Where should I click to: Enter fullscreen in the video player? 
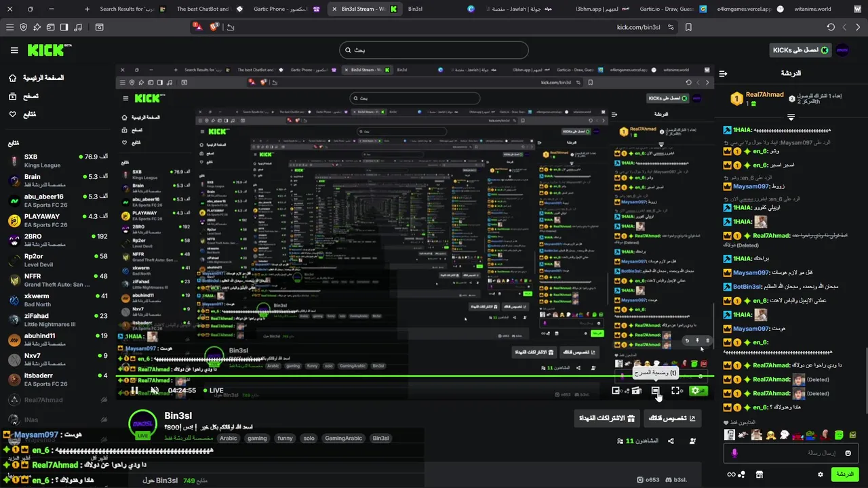tap(676, 390)
